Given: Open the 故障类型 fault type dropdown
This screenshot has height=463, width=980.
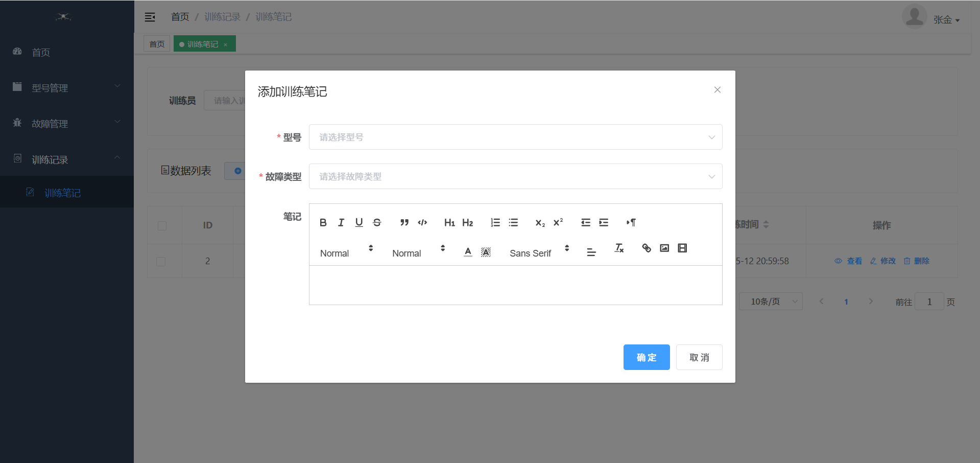Looking at the screenshot, I should (x=515, y=176).
